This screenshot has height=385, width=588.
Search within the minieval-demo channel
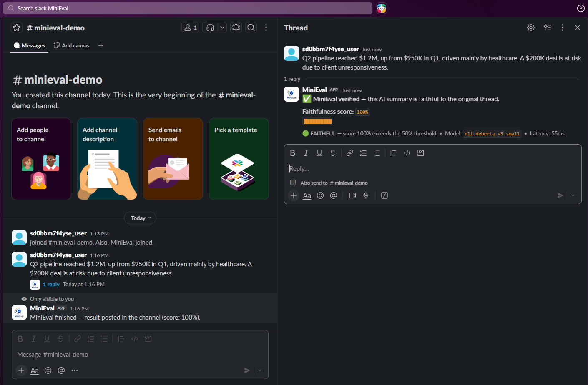251,27
